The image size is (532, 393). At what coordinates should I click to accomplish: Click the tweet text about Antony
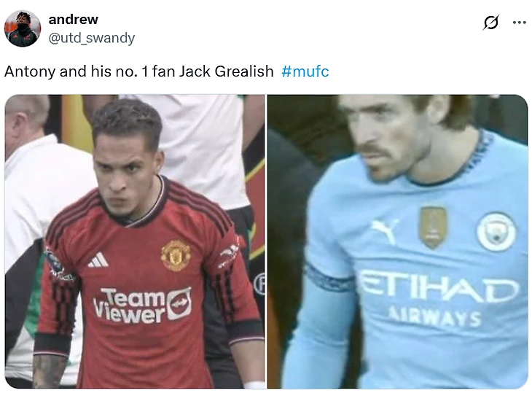click(138, 71)
